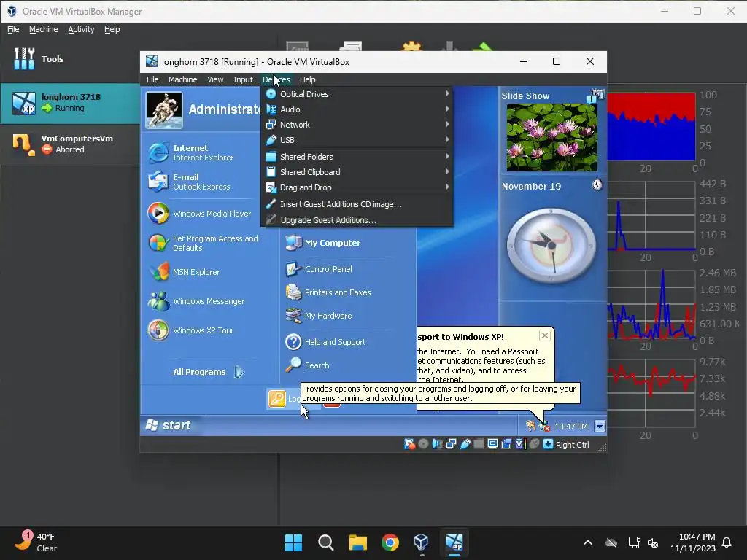The height and width of the screenshot is (560, 747).
Task: Expand All Programs arrow
Action: coord(239,372)
